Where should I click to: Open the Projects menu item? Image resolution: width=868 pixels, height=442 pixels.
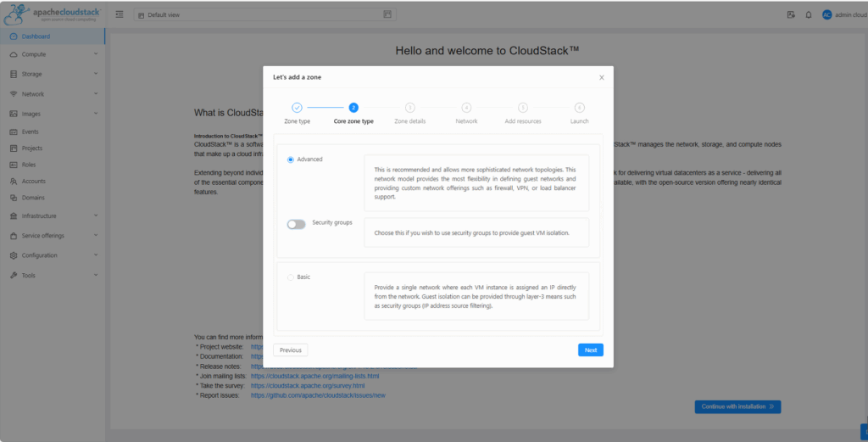point(53,148)
